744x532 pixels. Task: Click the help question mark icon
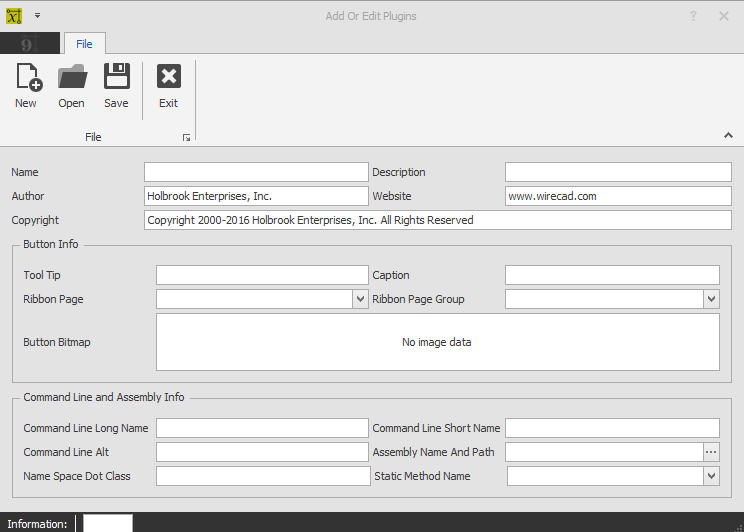[693, 16]
